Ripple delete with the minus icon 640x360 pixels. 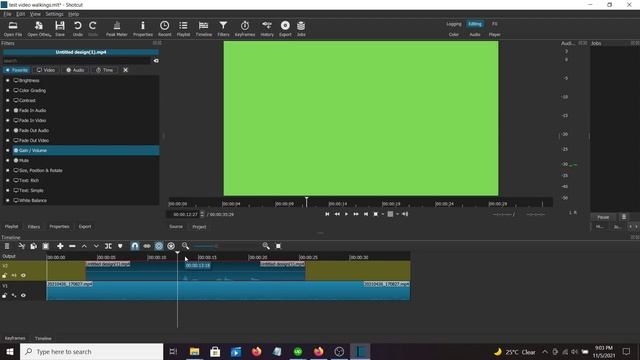[72, 246]
